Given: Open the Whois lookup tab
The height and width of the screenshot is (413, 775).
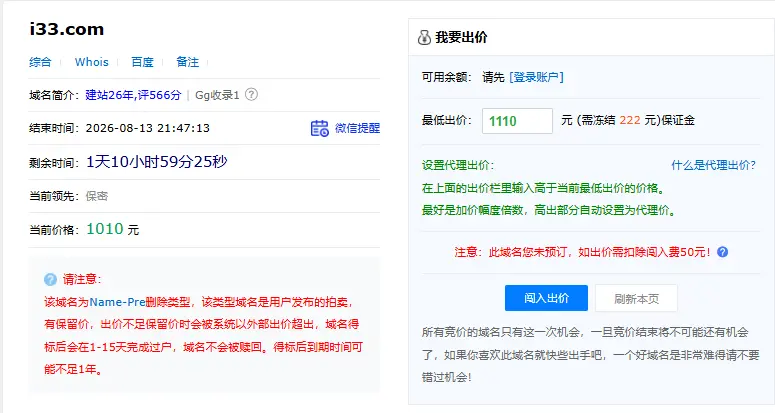Looking at the screenshot, I should coord(91,62).
